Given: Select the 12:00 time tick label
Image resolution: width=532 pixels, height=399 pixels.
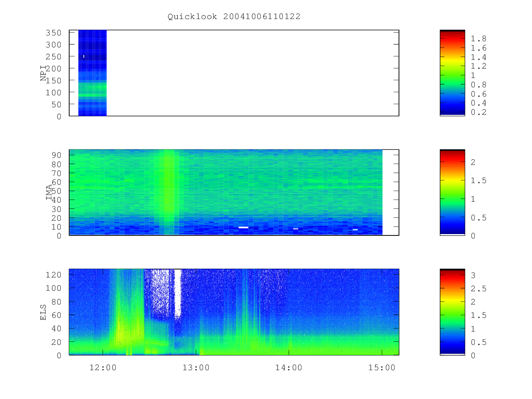Looking at the screenshot, I should point(103,368).
